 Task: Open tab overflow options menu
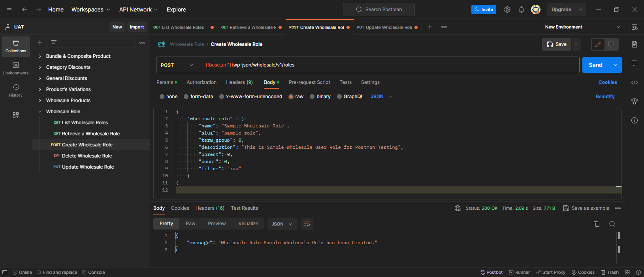(444, 27)
